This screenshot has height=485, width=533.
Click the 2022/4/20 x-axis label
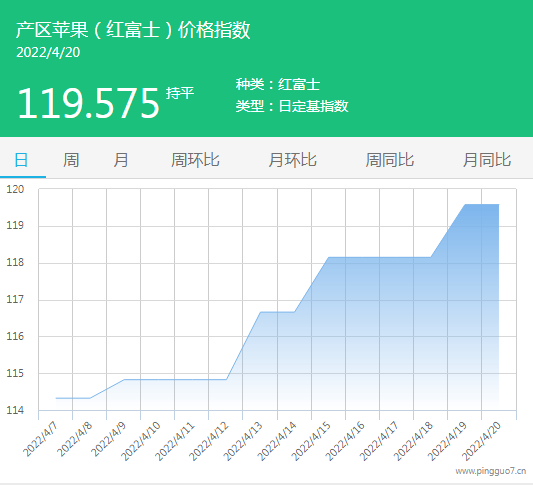(x=482, y=442)
